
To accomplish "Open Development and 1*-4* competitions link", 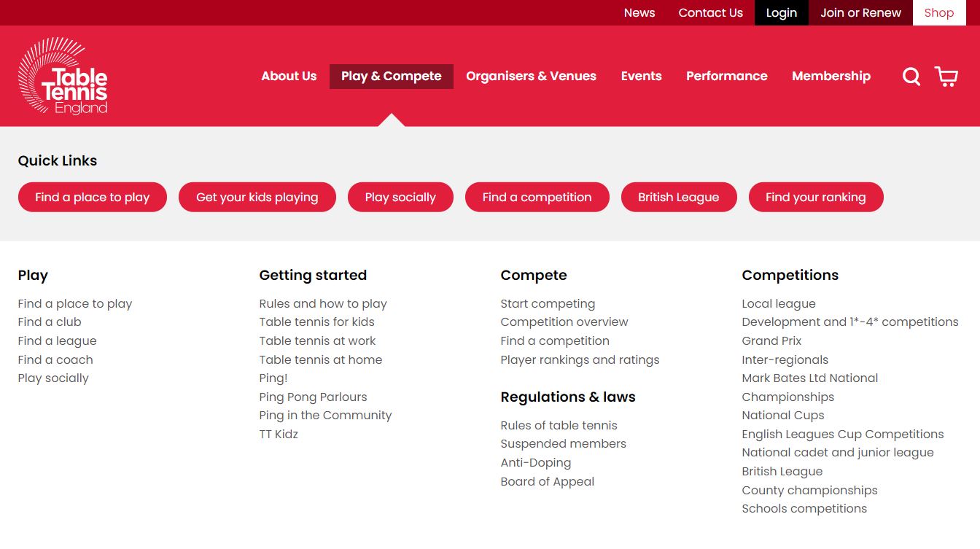I will (x=850, y=322).
